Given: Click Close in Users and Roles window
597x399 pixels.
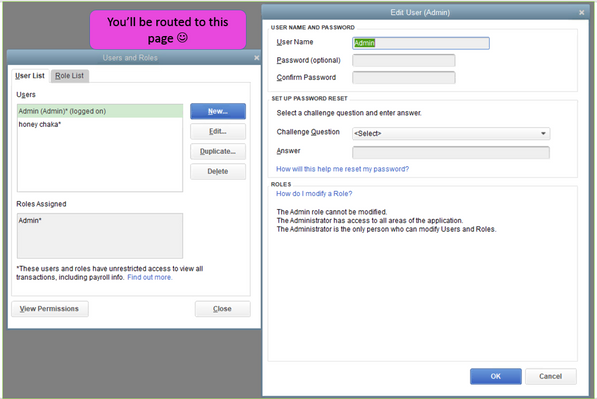Looking at the screenshot, I should [222, 309].
